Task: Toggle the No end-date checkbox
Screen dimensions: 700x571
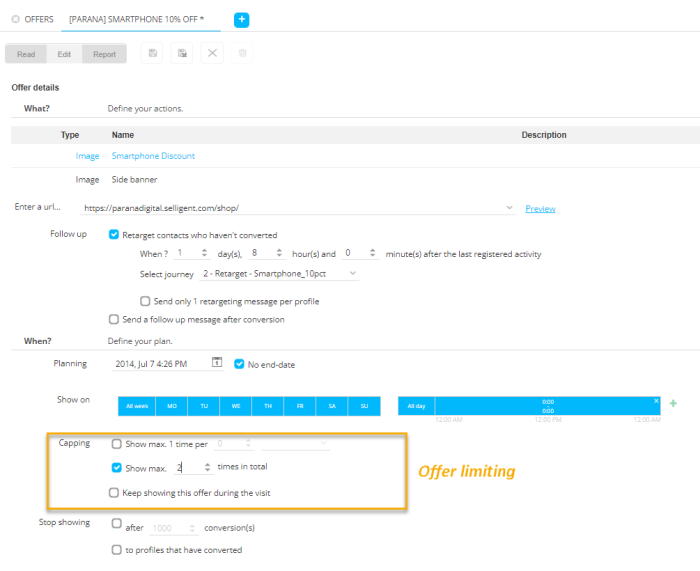Action: point(239,364)
